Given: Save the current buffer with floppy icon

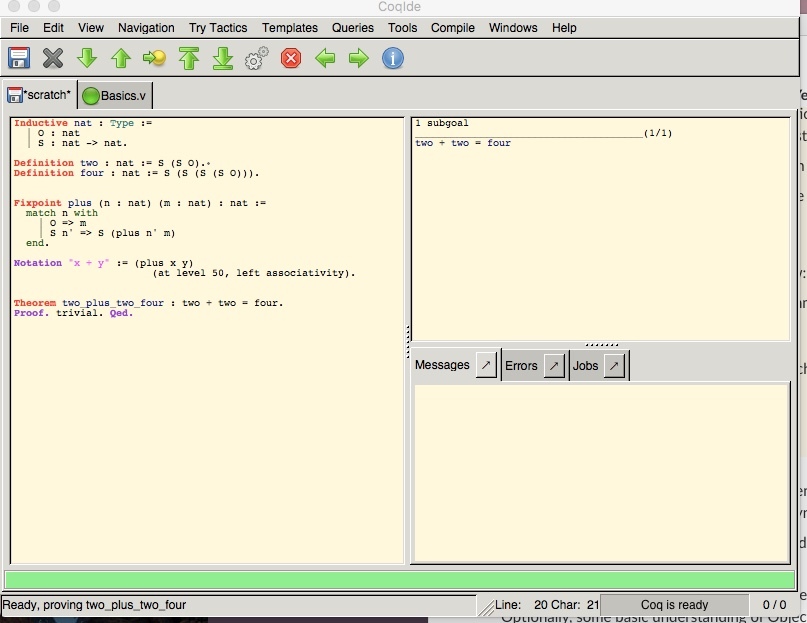Looking at the screenshot, I should pyautogui.click(x=19, y=58).
